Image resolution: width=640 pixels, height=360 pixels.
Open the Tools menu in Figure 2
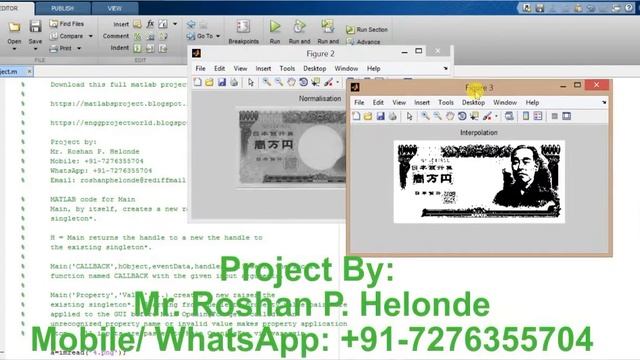click(x=287, y=69)
